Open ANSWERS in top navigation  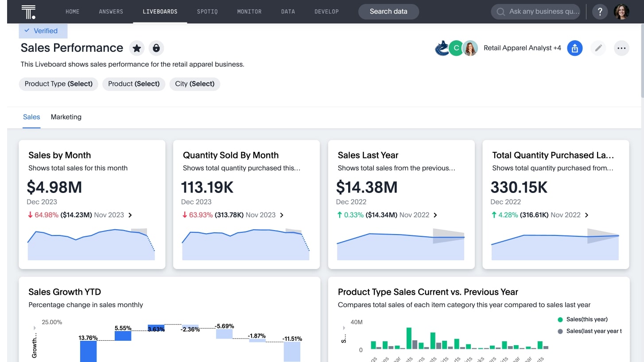pyautogui.click(x=111, y=12)
